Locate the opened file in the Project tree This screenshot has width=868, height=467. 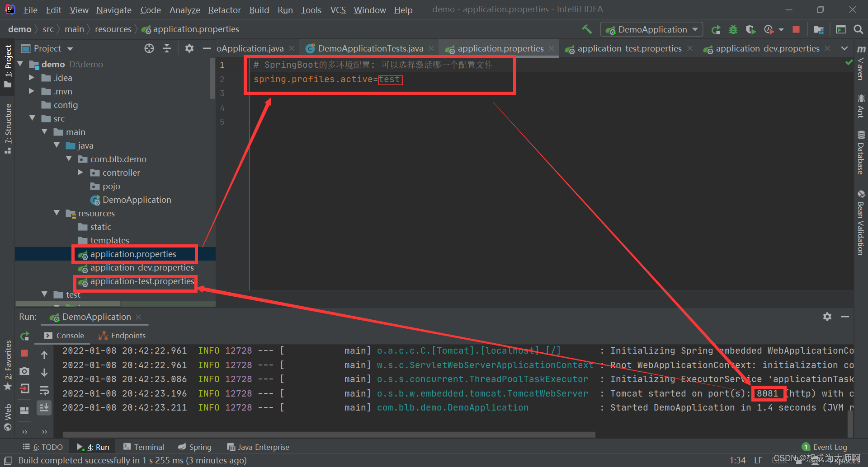[x=149, y=48]
